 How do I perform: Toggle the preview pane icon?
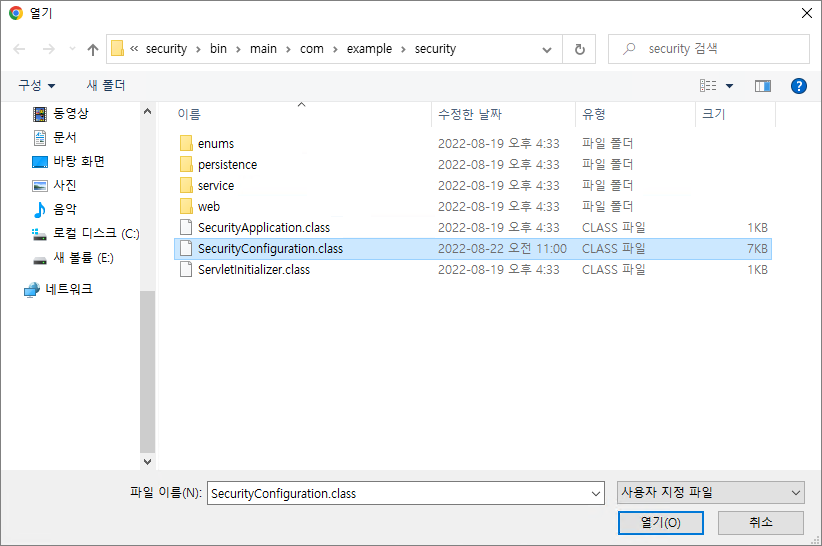[x=763, y=86]
